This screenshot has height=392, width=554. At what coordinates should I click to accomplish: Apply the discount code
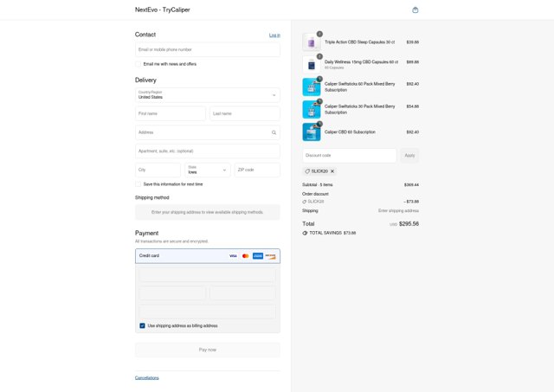(x=409, y=156)
